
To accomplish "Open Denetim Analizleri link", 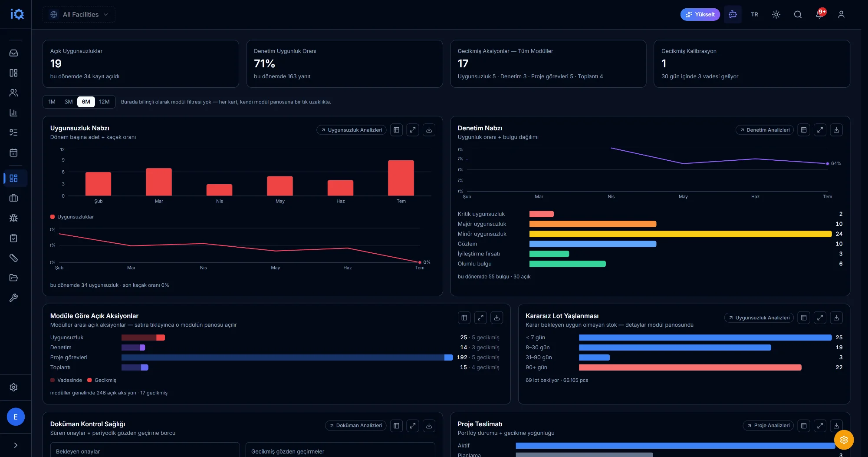I will [765, 130].
